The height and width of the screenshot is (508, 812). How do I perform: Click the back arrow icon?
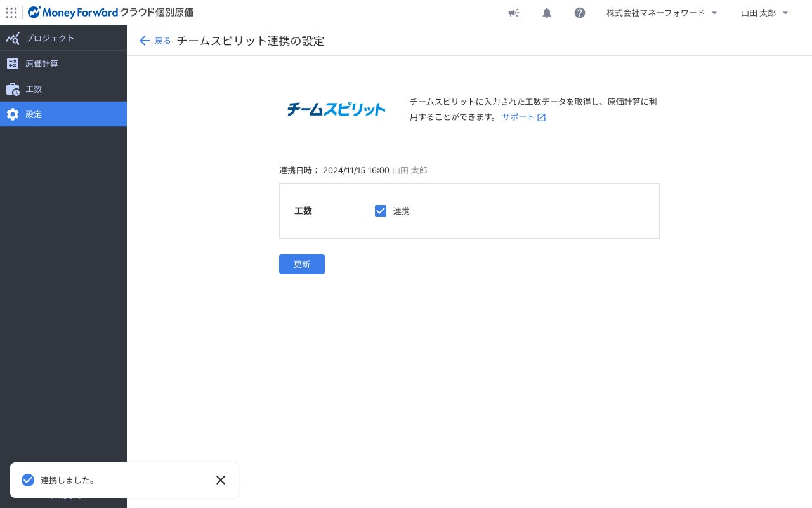(x=145, y=41)
